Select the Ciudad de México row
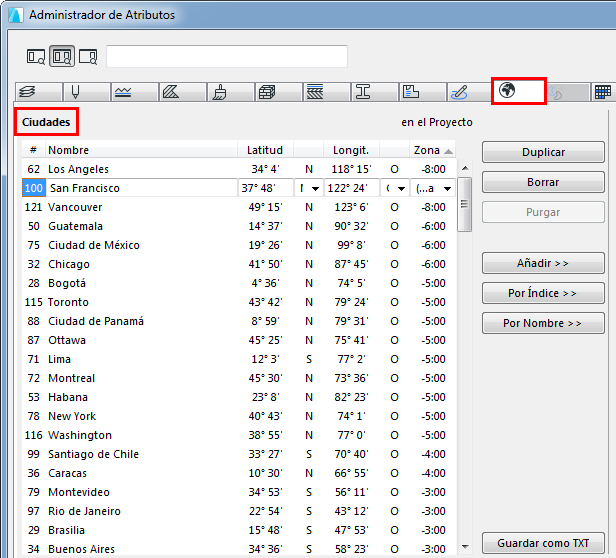This screenshot has height=558, width=616. coord(239,245)
